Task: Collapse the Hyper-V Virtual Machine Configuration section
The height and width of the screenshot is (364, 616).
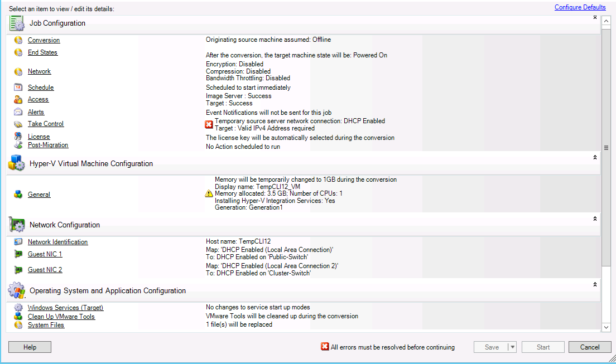Action: click(595, 158)
